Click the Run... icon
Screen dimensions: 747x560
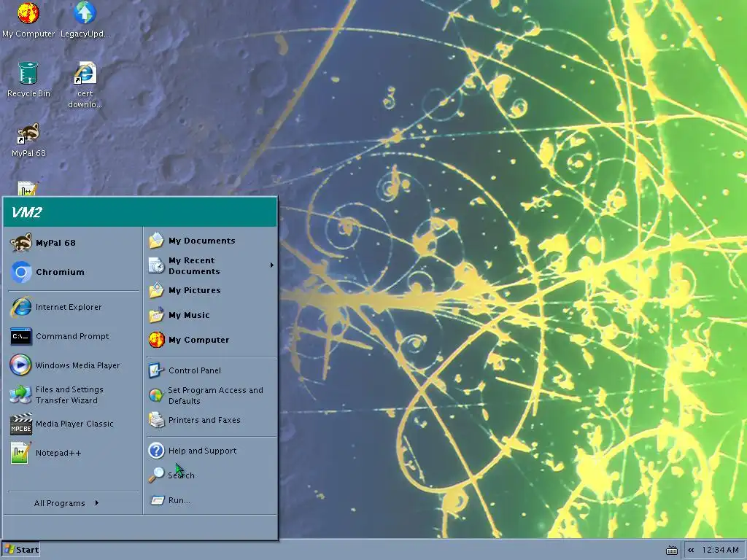[x=156, y=500]
